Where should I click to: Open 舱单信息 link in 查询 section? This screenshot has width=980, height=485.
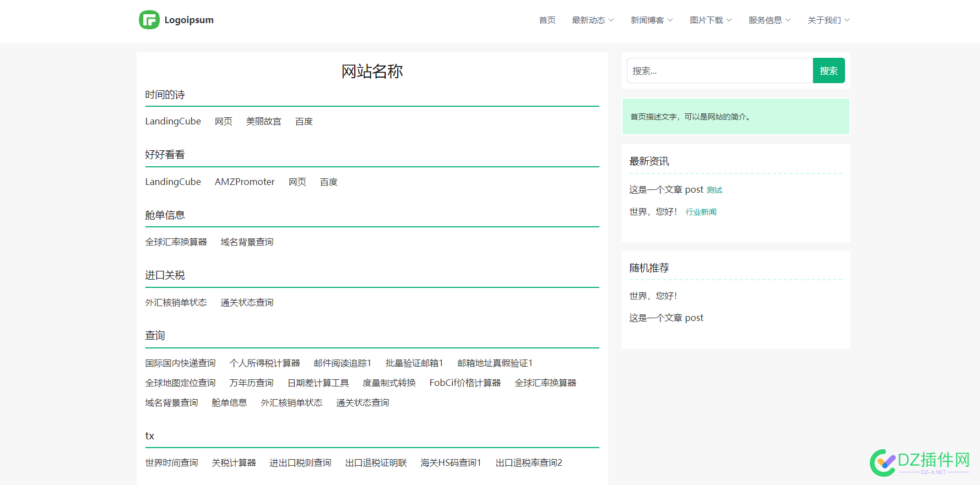point(229,402)
